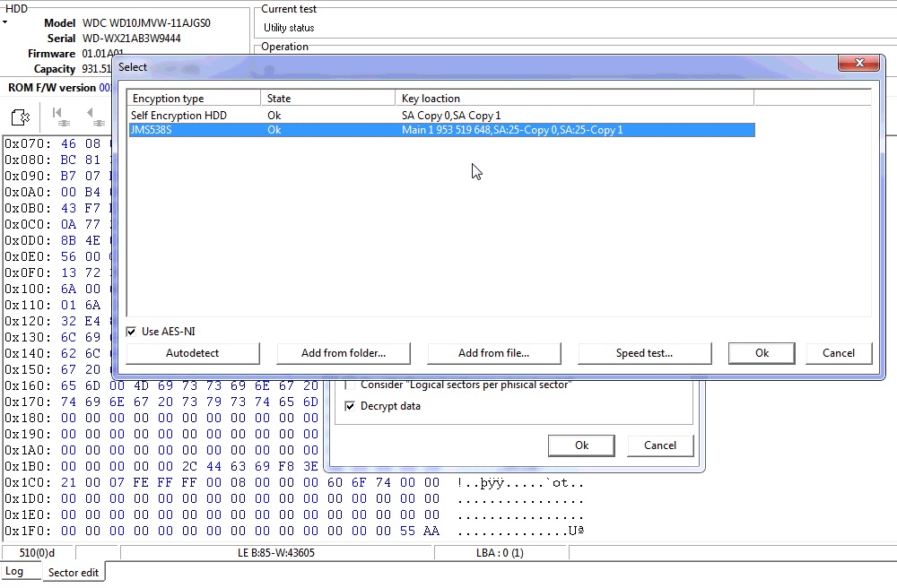This screenshot has width=897, height=588.
Task: Uncheck the Decrypt data checkbox
Action: click(350, 406)
